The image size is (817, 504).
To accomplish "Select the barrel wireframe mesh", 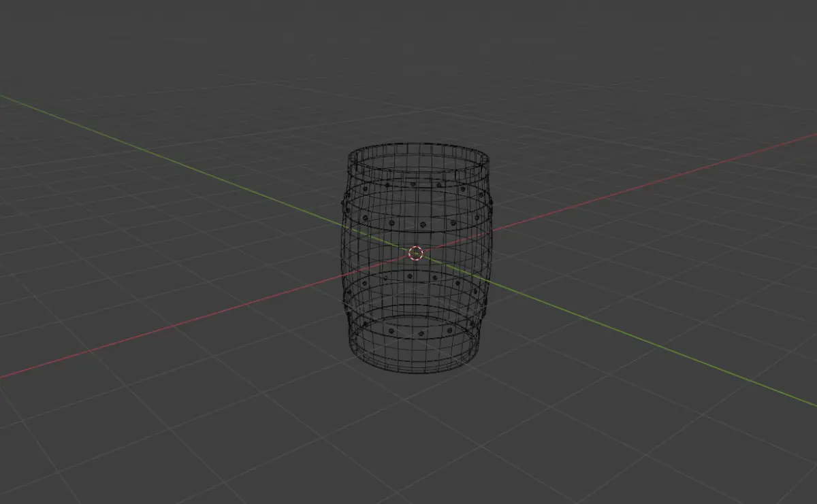I will click(x=417, y=258).
